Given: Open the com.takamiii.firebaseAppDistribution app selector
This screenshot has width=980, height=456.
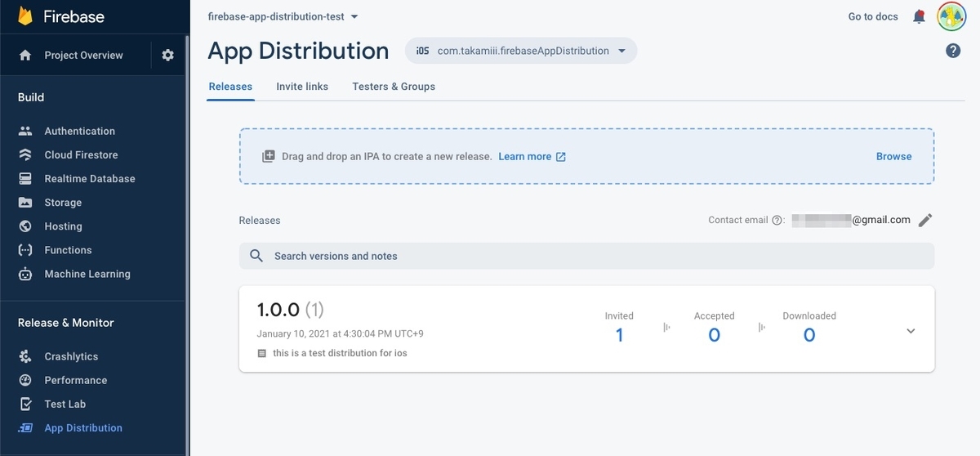Looking at the screenshot, I should 521,51.
